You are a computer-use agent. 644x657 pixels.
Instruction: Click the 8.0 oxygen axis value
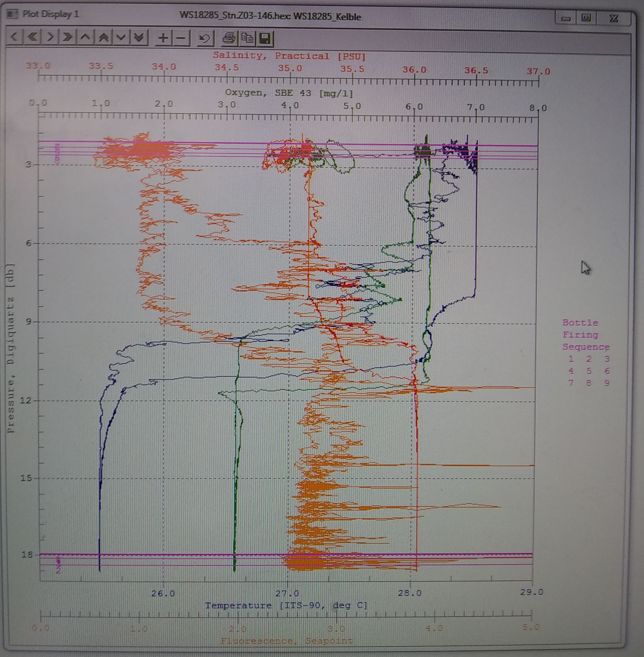pyautogui.click(x=538, y=108)
